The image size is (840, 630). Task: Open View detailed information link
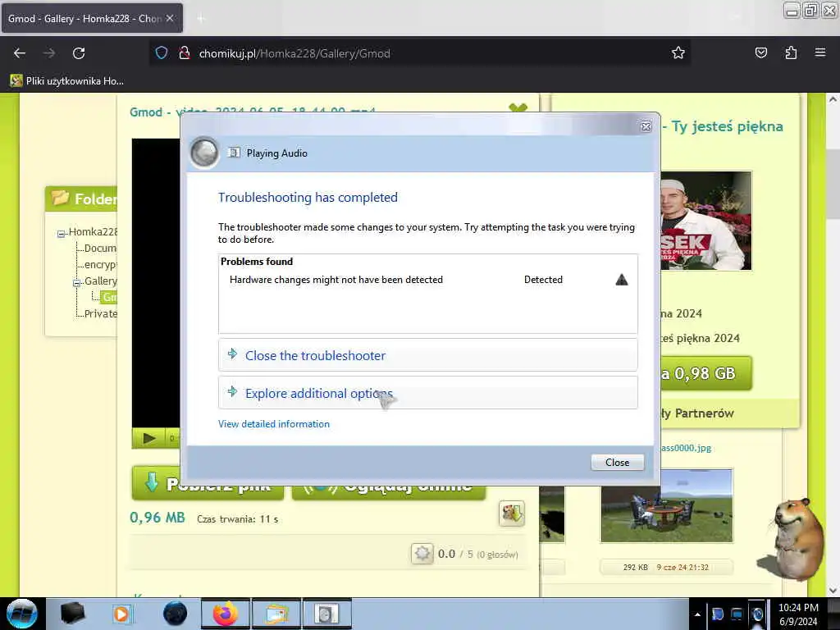click(274, 424)
